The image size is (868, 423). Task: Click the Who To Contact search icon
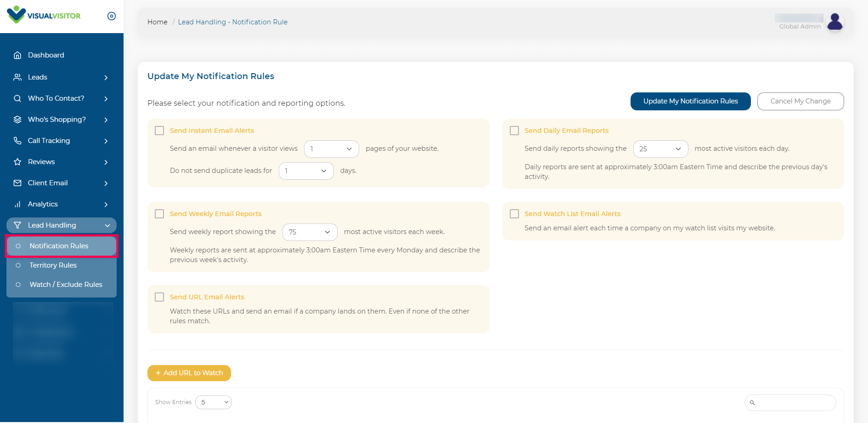[17, 98]
